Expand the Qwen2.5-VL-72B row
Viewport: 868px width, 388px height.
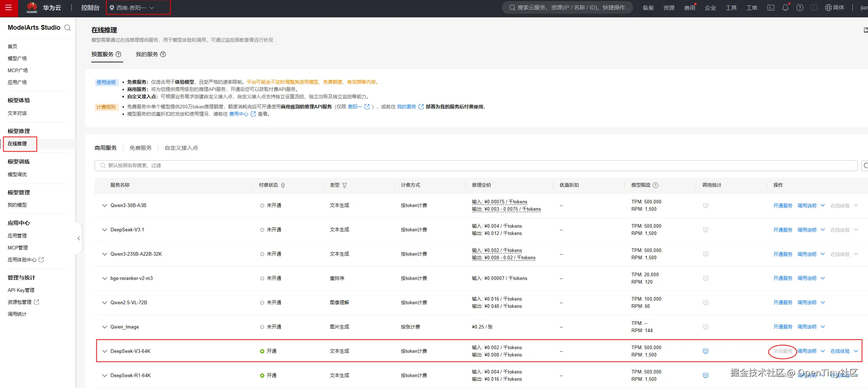[x=105, y=303]
